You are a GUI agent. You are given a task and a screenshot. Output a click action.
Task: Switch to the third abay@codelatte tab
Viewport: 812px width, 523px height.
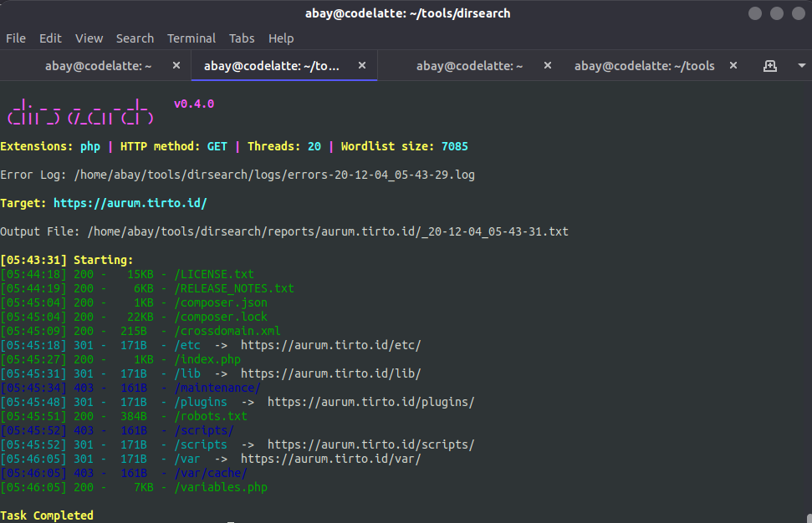(469, 64)
